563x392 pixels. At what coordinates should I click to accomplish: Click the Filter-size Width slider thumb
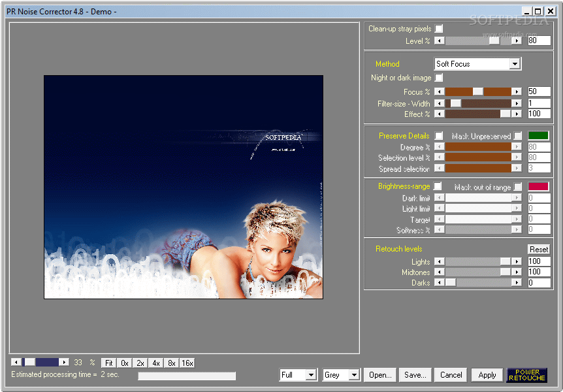click(456, 103)
